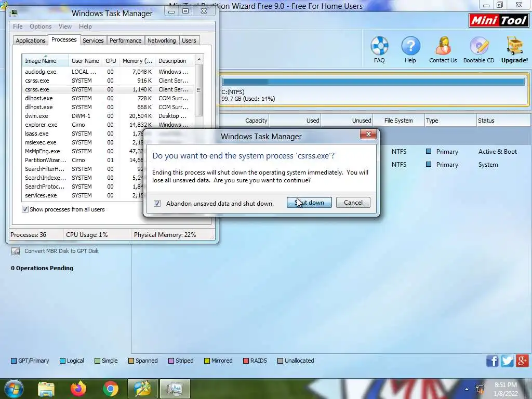Select the msiexec.exe process row

pos(83,142)
